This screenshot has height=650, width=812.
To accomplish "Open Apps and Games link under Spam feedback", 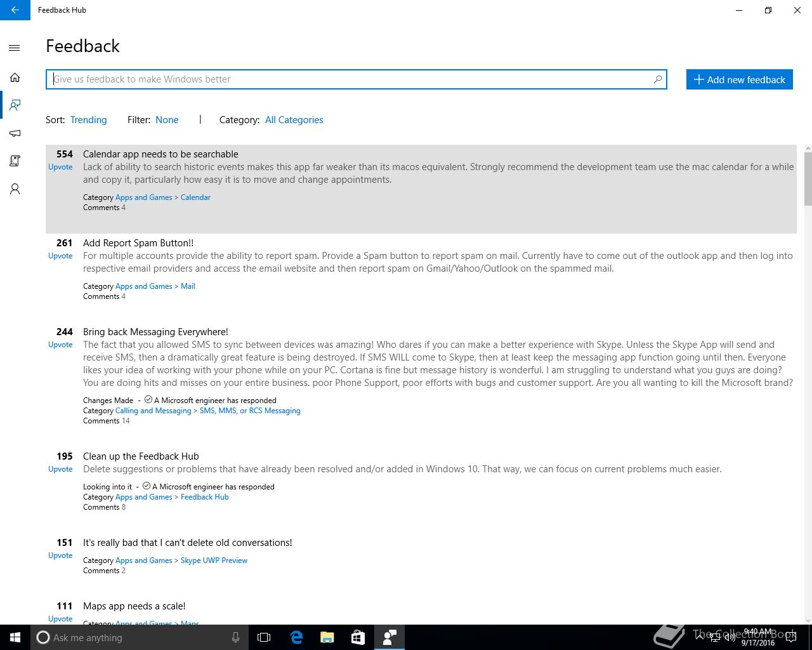I will [143, 286].
